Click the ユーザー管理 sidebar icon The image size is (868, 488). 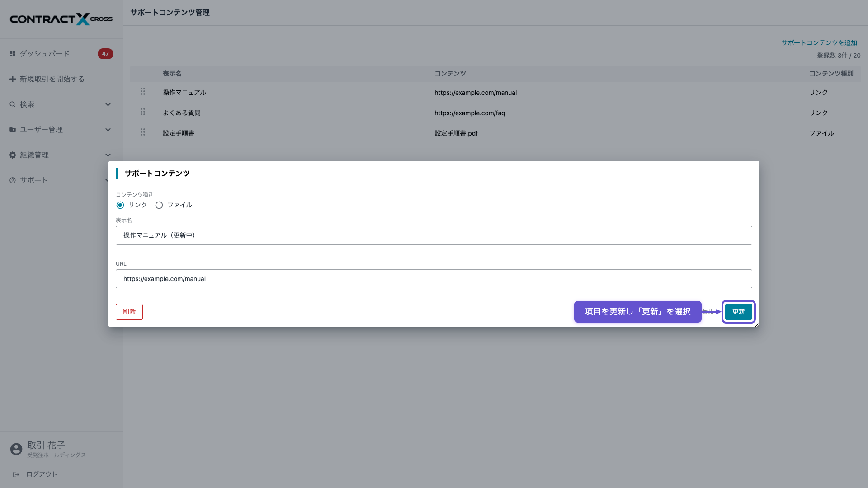pos(13,130)
